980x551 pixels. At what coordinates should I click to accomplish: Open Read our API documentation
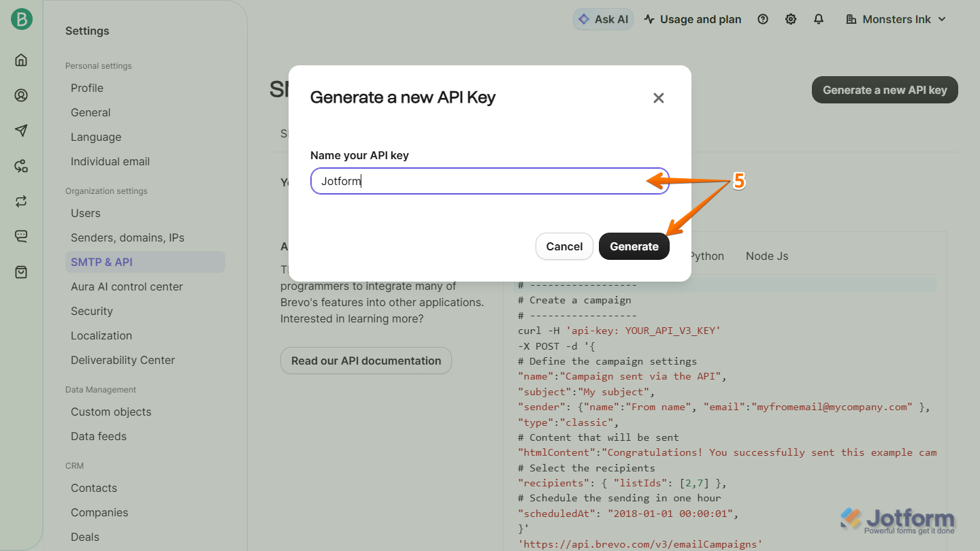365,361
